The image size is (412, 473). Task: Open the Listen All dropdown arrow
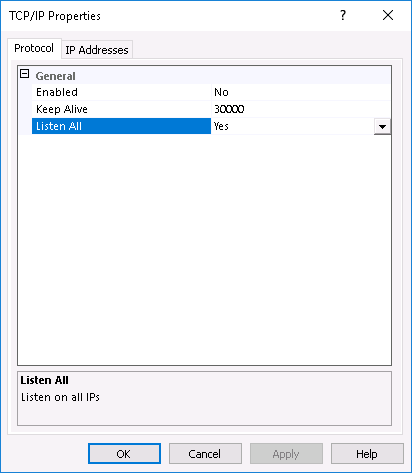coord(382,127)
